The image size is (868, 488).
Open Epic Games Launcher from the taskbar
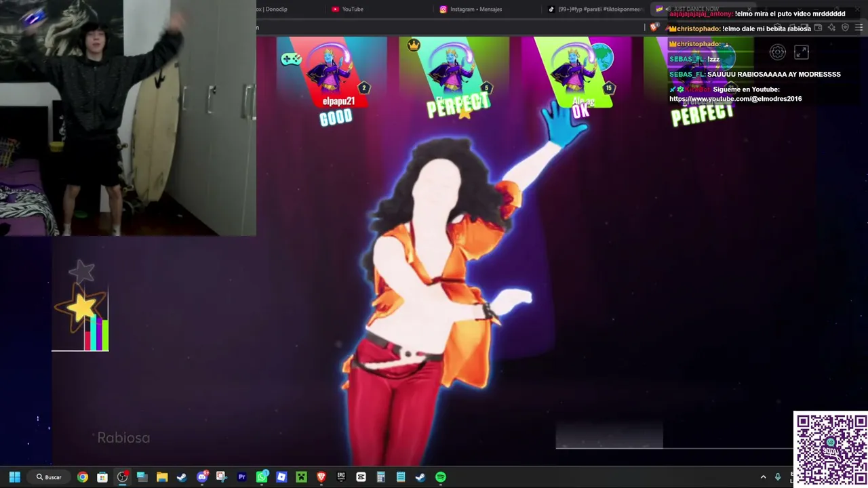point(341,477)
